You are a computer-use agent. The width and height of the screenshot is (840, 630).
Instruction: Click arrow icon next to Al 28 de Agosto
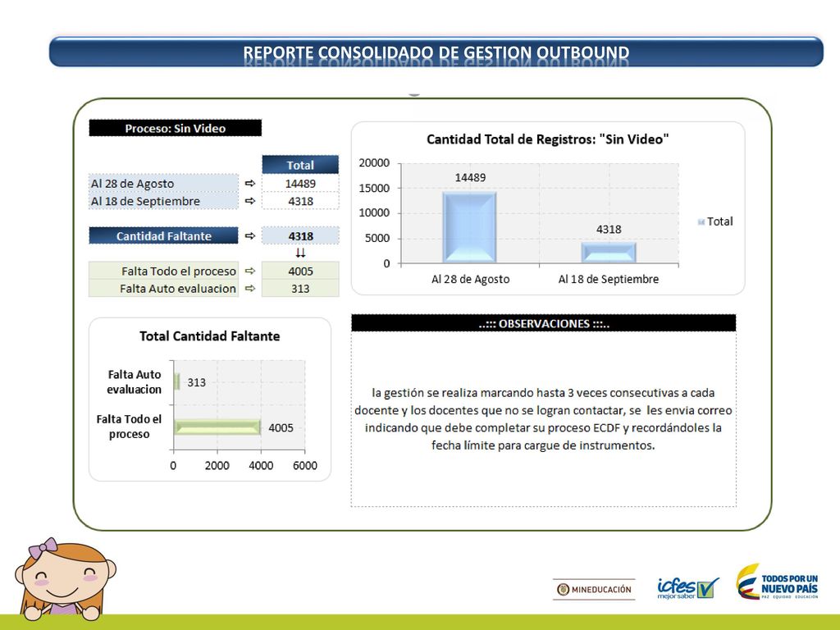pyautogui.click(x=249, y=183)
